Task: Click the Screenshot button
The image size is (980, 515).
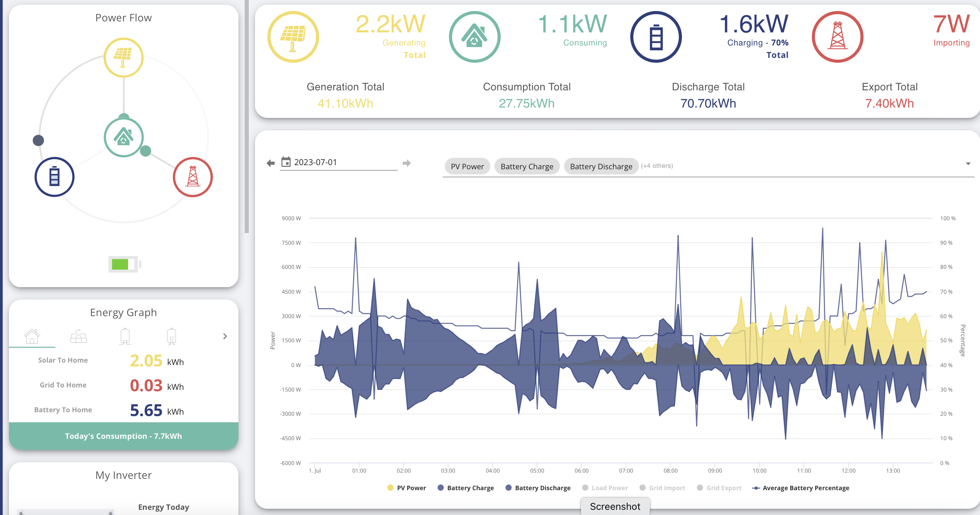Action: tap(615, 507)
